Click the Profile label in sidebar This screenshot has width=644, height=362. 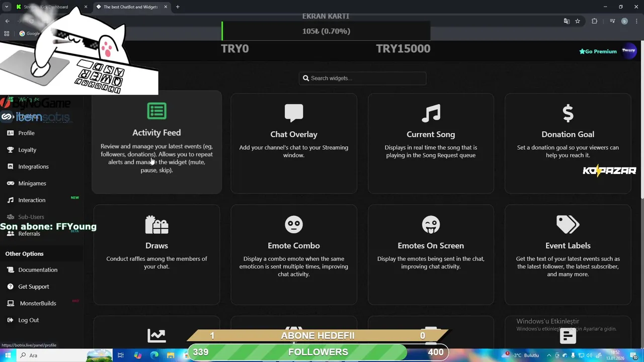pos(26,133)
